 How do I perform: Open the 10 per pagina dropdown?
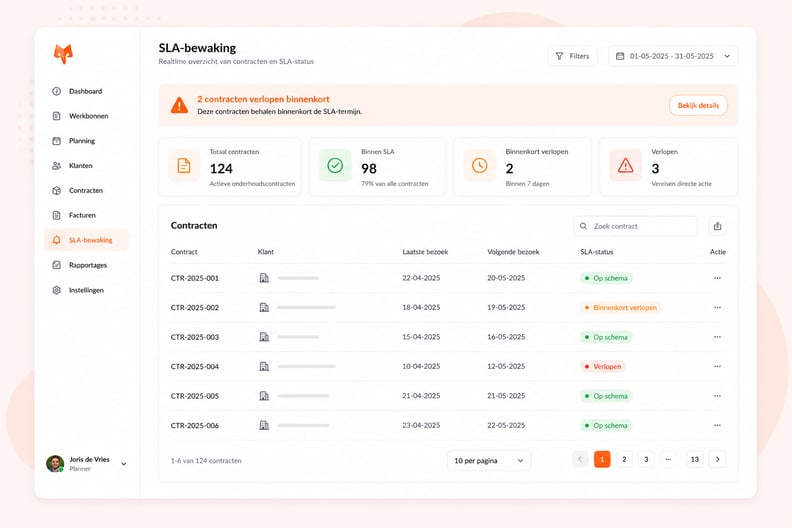point(489,461)
